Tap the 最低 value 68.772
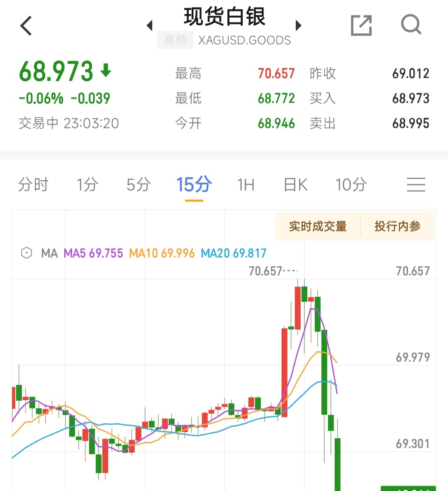The height and width of the screenshot is (491, 448). (x=276, y=98)
